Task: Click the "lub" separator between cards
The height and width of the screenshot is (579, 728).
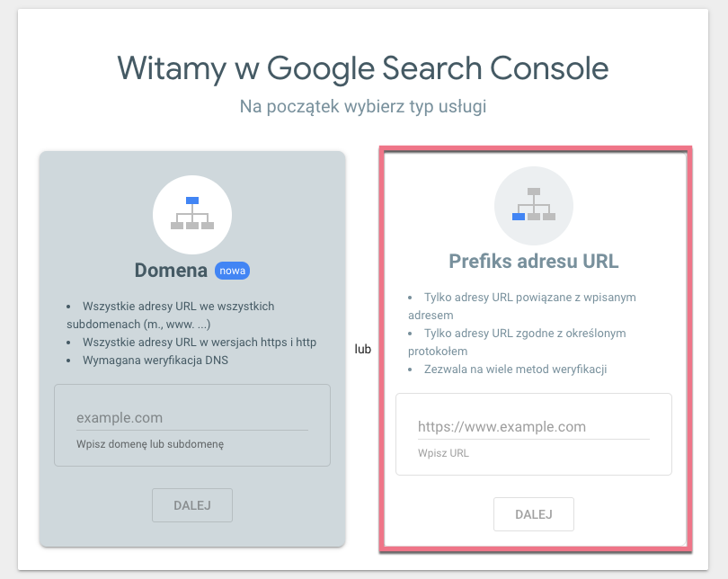Action: click(362, 348)
